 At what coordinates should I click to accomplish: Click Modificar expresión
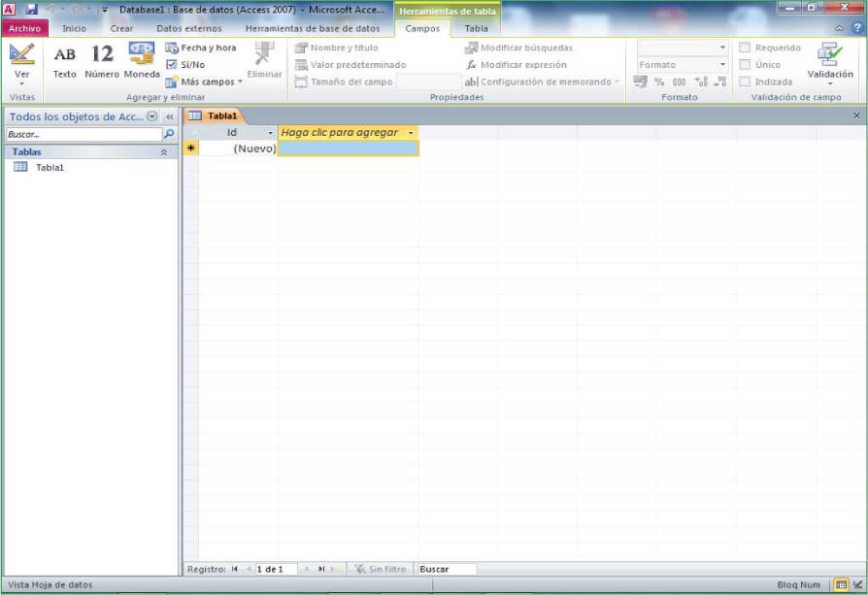point(516,65)
